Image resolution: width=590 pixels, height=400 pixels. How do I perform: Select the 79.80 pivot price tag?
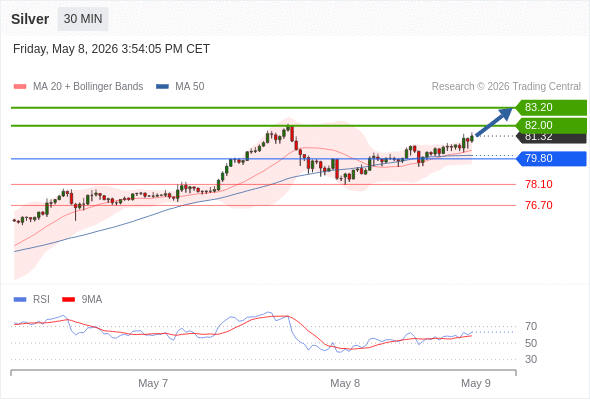click(551, 158)
